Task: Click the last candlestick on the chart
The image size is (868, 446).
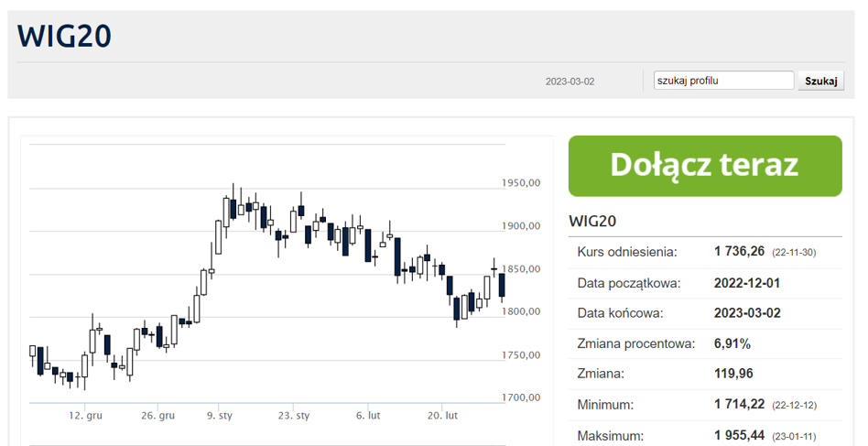Action: click(502, 286)
